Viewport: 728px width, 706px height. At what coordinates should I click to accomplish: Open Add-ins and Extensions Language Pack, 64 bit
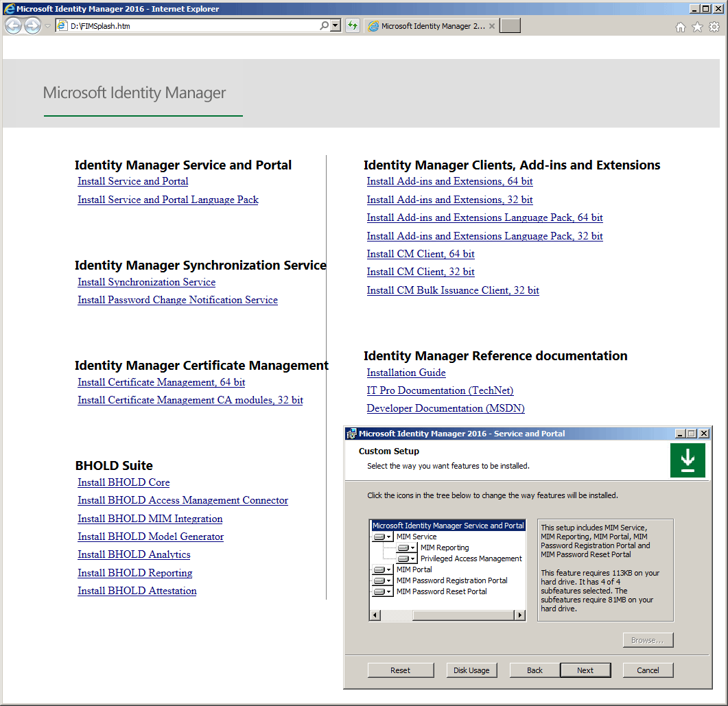(484, 217)
